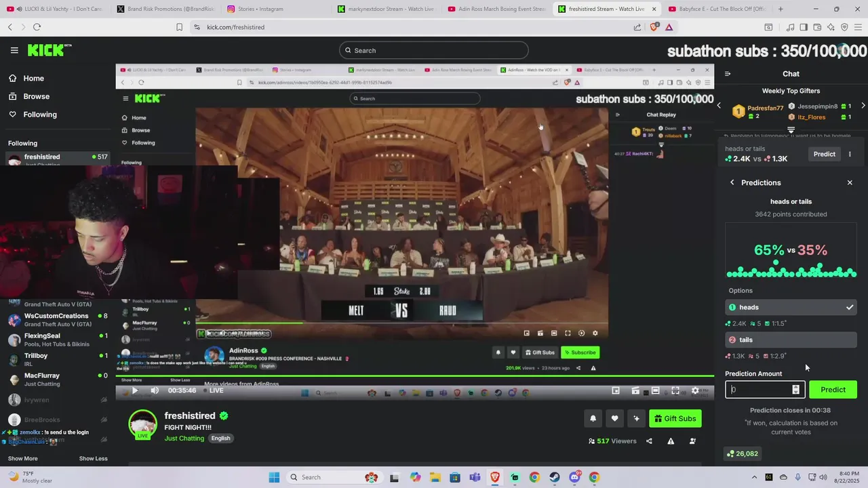Screen dimensions: 868x488
Task: Select the tails option
Action: tap(791, 340)
